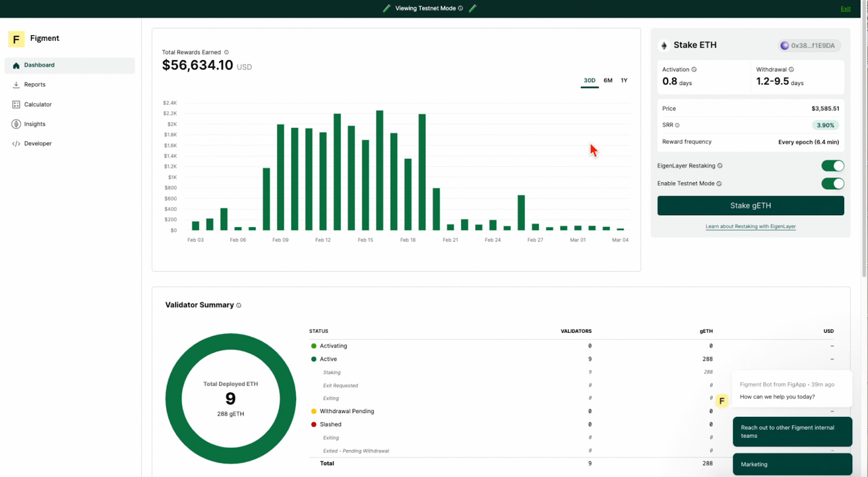Click info icon beside Total Rewards Earned
This screenshot has width=868, height=477.
[x=226, y=53]
